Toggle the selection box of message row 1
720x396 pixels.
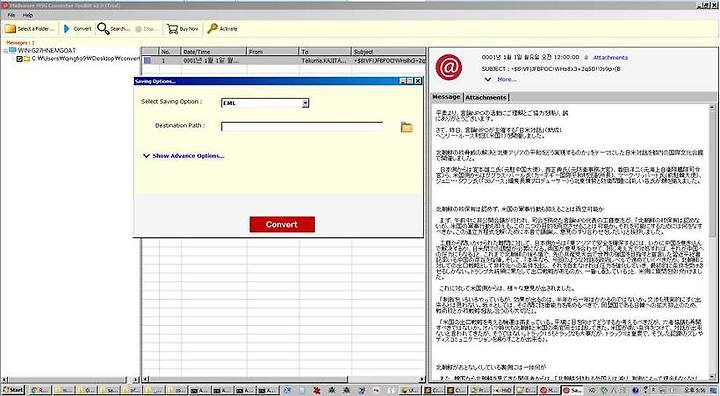147,60
